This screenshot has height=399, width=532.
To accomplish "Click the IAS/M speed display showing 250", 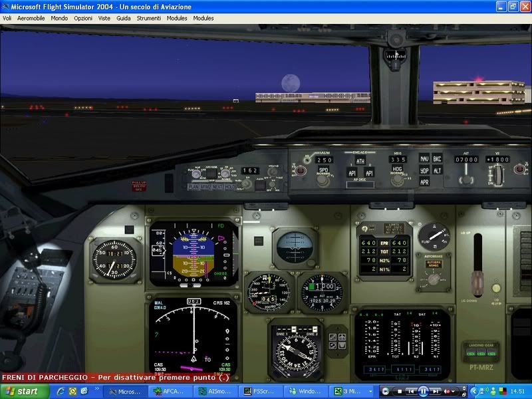I will click(324, 160).
